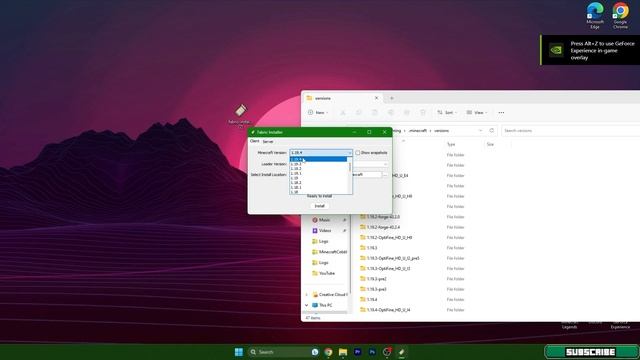The height and width of the screenshot is (360, 640).
Task: Collapse the This PC chevron
Action: [x=307, y=305]
